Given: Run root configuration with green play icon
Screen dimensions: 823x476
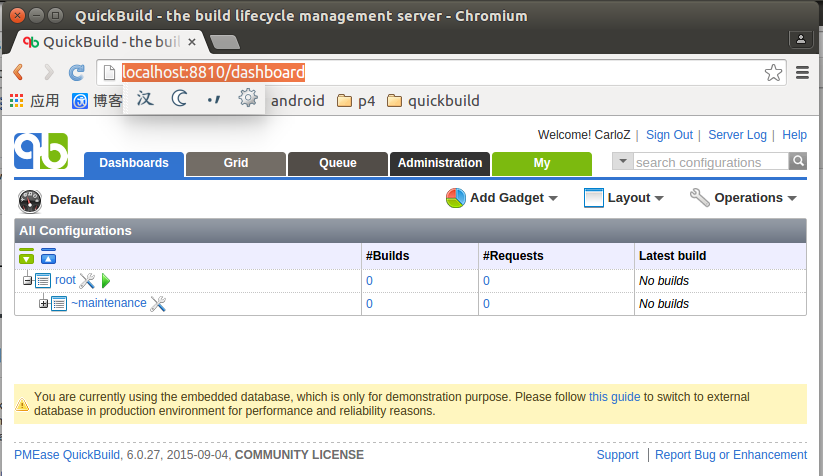Looking at the screenshot, I should pyautogui.click(x=105, y=281).
